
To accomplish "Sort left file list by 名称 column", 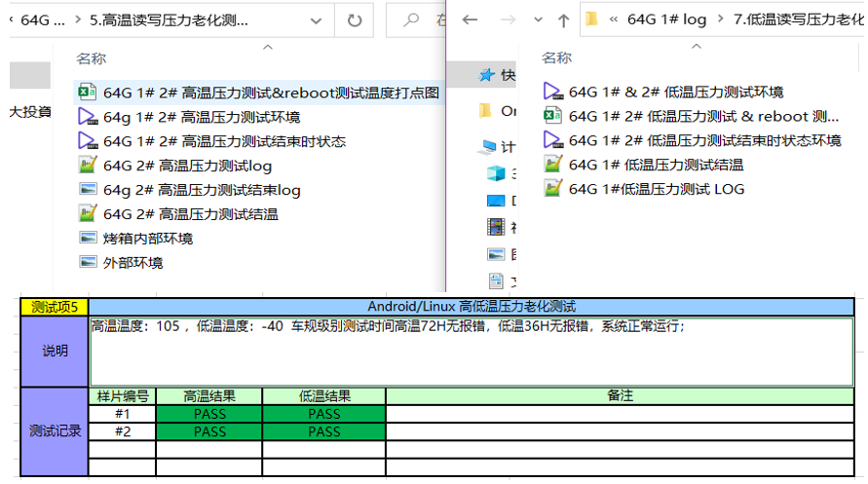I will click(x=92, y=58).
